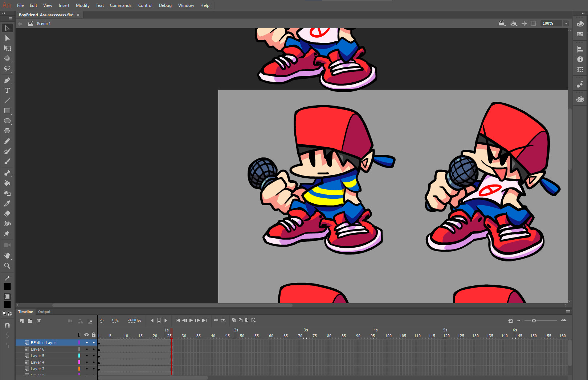Select the Width tool
Image resolution: width=588 pixels, height=380 pixels.
point(7,224)
